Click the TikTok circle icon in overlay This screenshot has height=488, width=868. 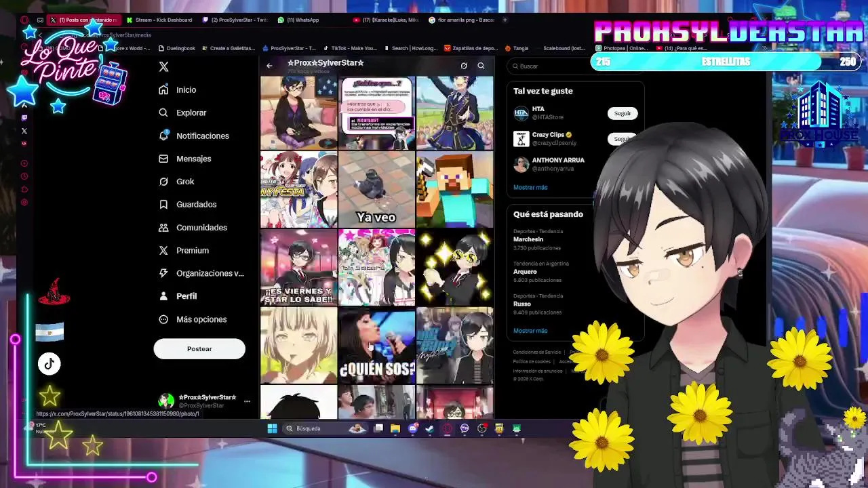[50, 364]
